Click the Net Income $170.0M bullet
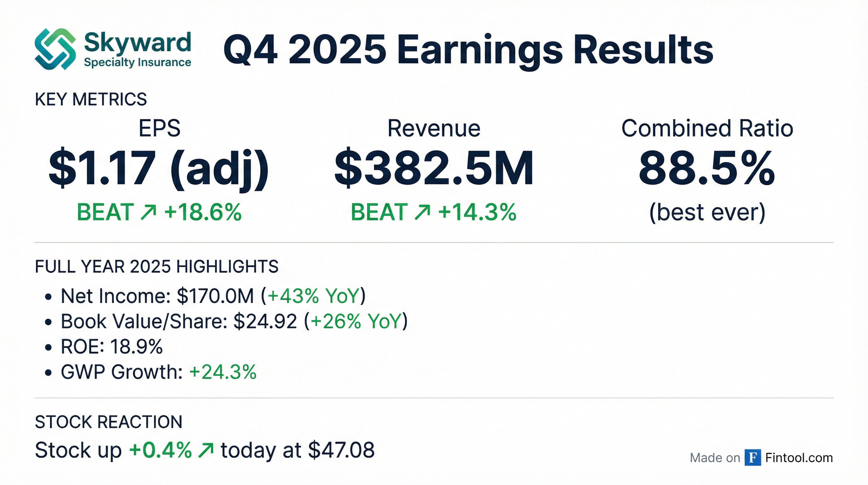868x485 pixels. point(212,296)
